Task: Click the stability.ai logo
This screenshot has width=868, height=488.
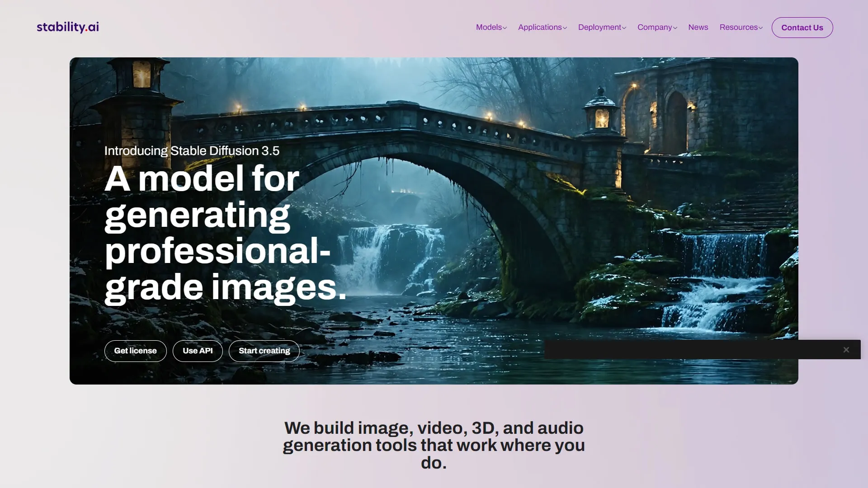Action: 68,27
